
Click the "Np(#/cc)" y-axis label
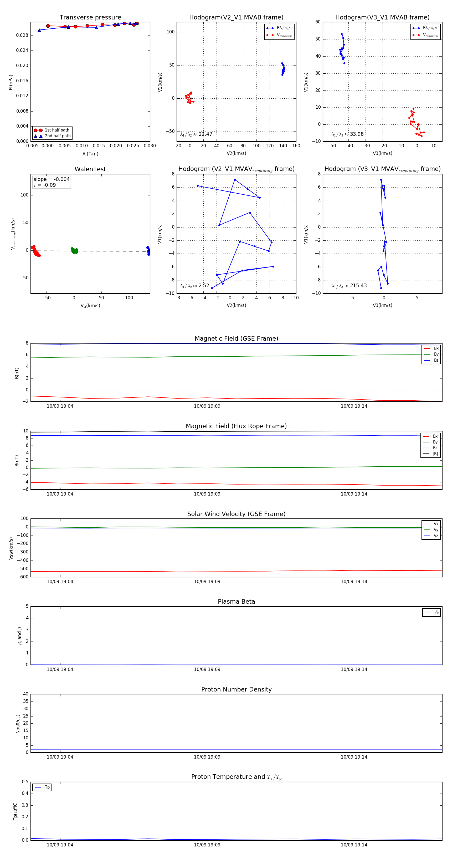point(18,724)
